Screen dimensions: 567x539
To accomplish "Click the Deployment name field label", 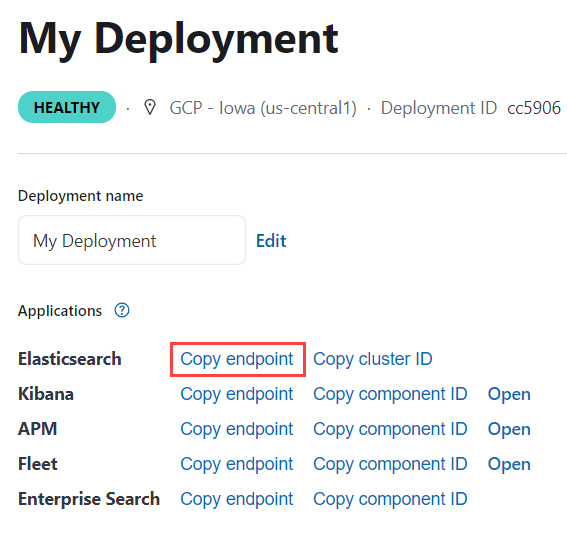I will 81,196.
